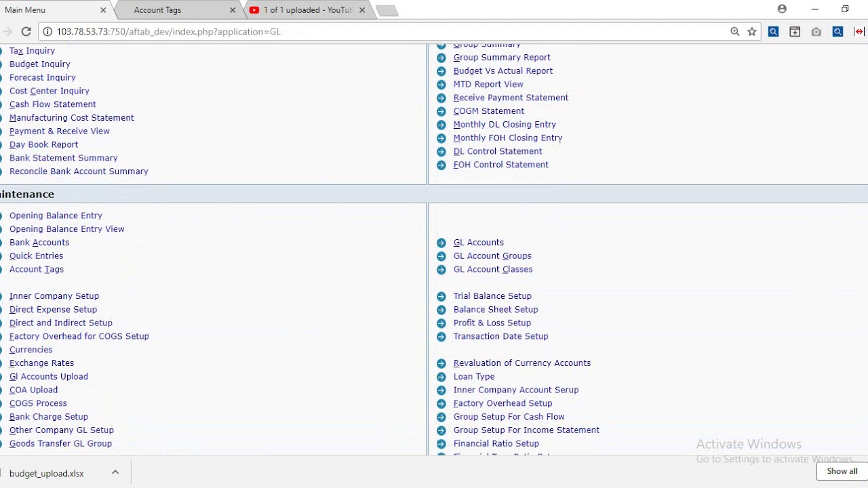Open Forecast Inquiry link
868x488 pixels.
click(43, 78)
